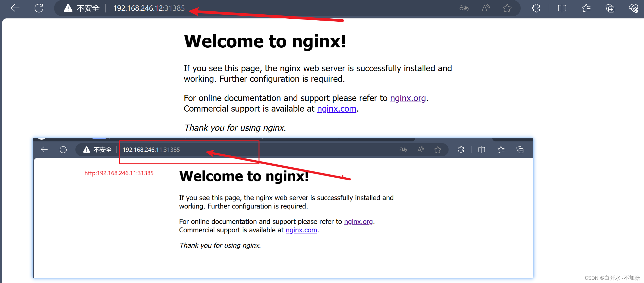The width and height of the screenshot is (644, 283).
Task: Open nginx.org link on lower page
Action: click(358, 222)
